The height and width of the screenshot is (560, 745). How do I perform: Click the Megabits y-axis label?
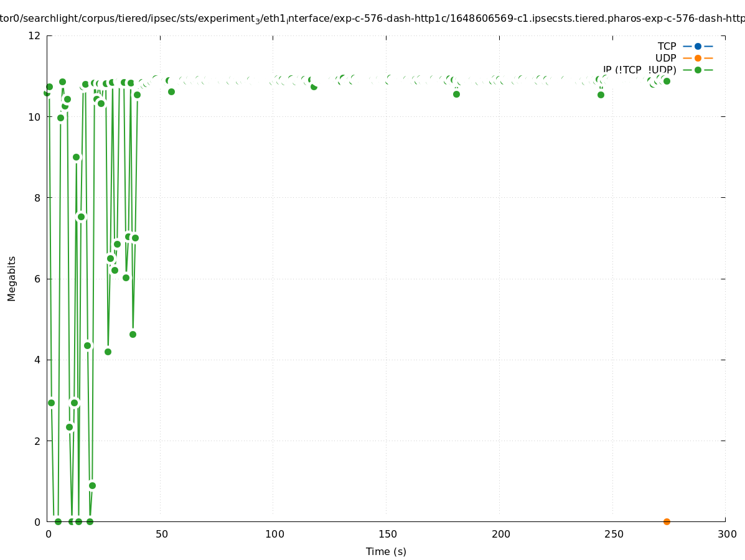pos(12,278)
